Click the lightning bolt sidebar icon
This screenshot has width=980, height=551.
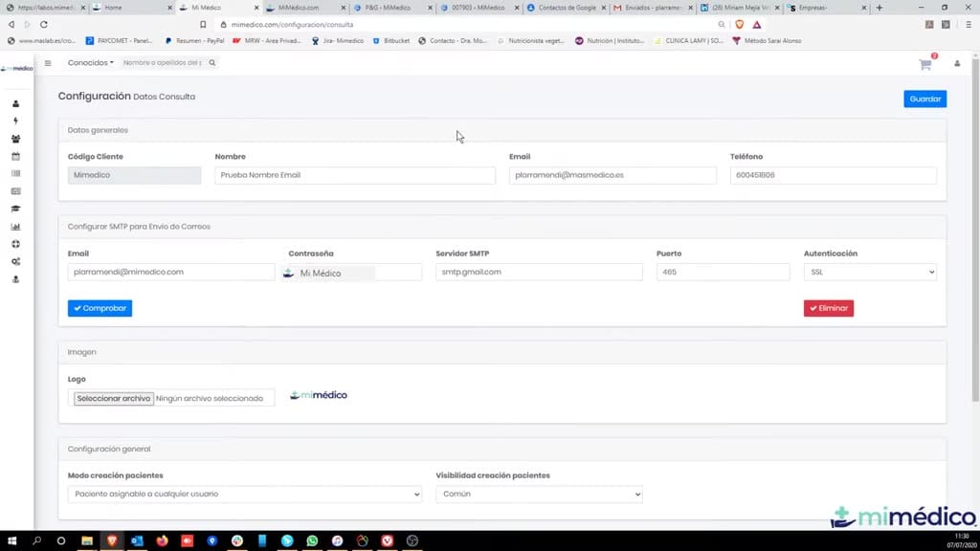15,121
